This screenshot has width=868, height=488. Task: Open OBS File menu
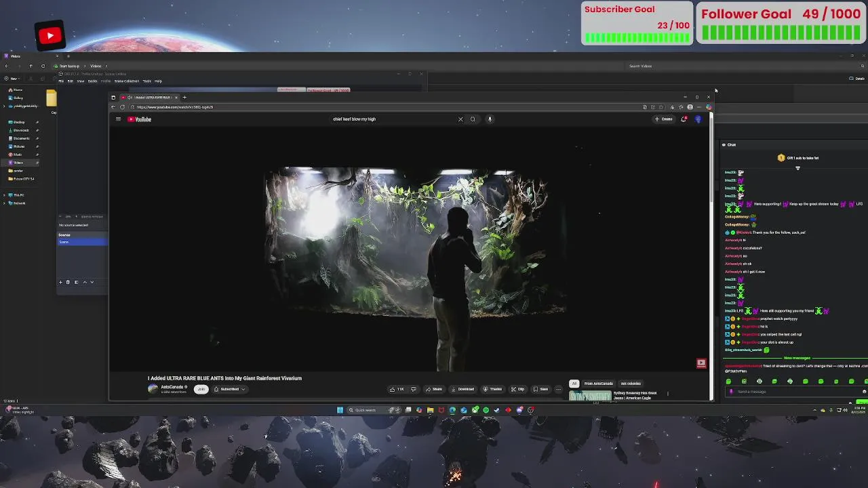(61, 81)
